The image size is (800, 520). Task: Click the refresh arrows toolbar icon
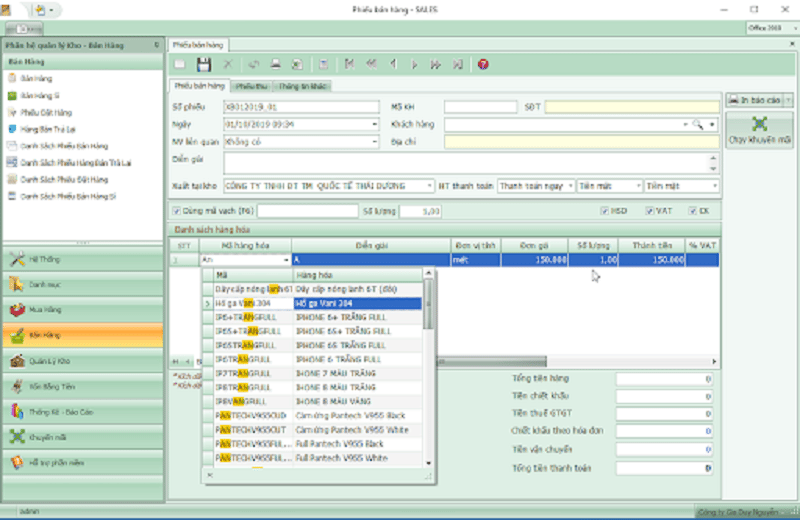click(253, 64)
